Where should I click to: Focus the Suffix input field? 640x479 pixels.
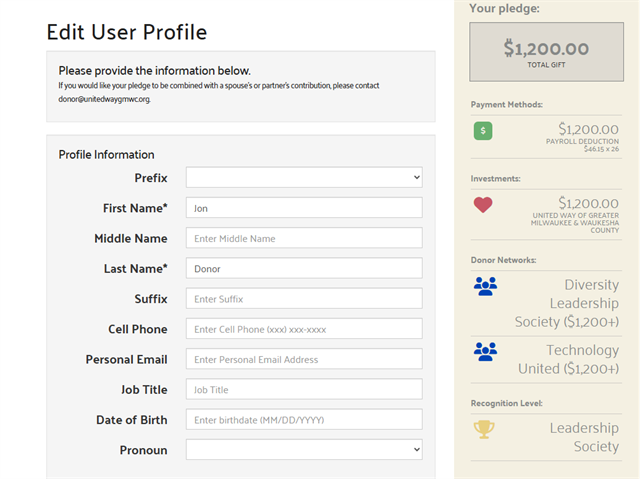click(304, 298)
